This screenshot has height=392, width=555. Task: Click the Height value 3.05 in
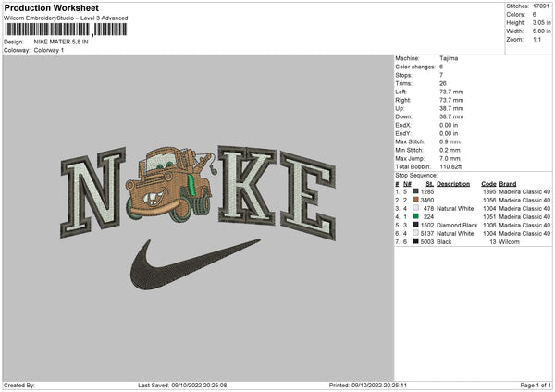point(541,22)
